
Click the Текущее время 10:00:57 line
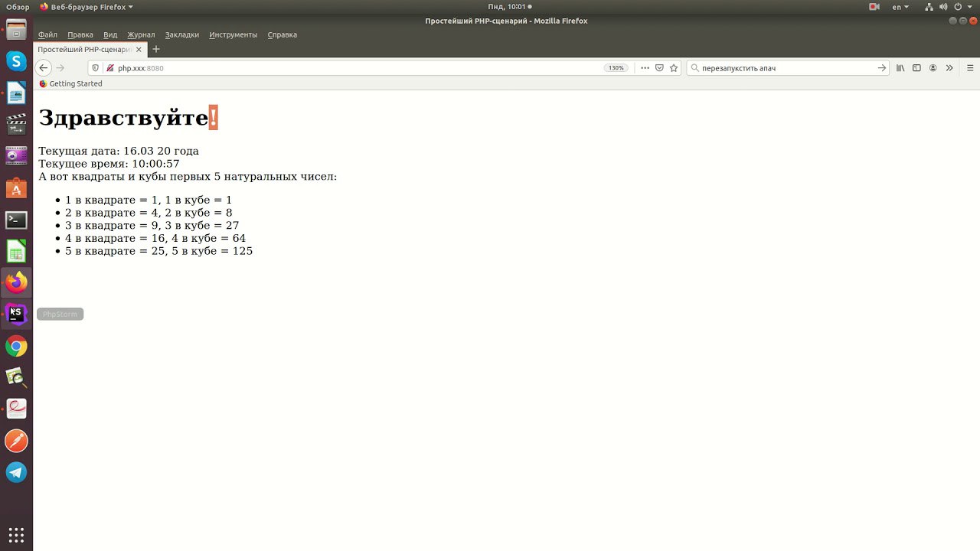point(109,164)
